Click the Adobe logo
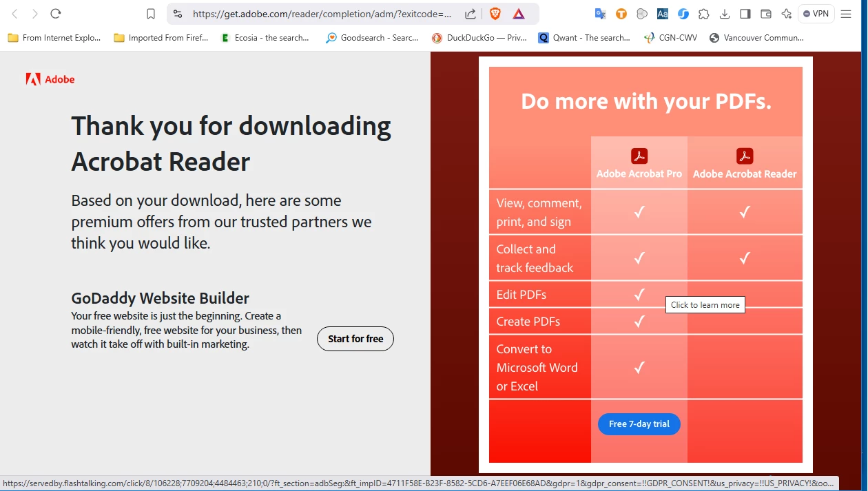This screenshot has width=868, height=491. coord(50,79)
